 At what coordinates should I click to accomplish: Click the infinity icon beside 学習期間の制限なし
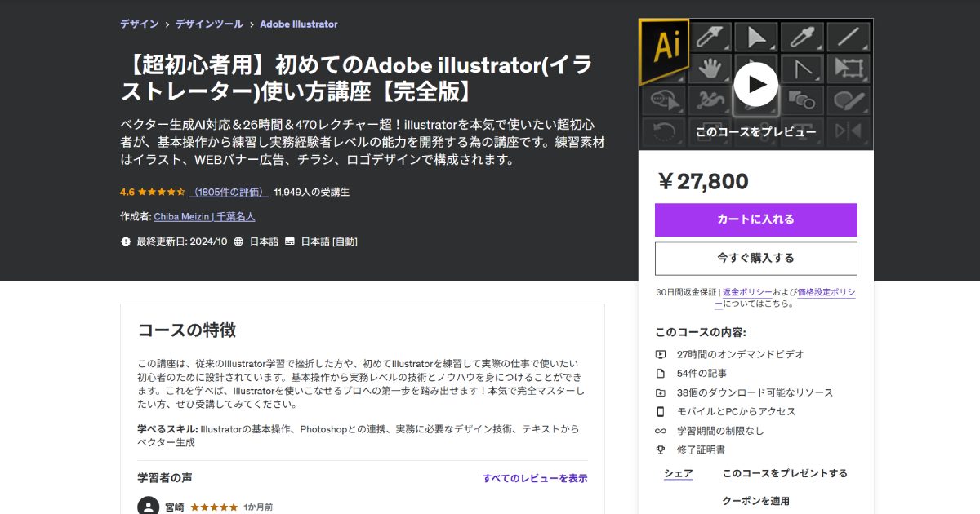(661, 431)
